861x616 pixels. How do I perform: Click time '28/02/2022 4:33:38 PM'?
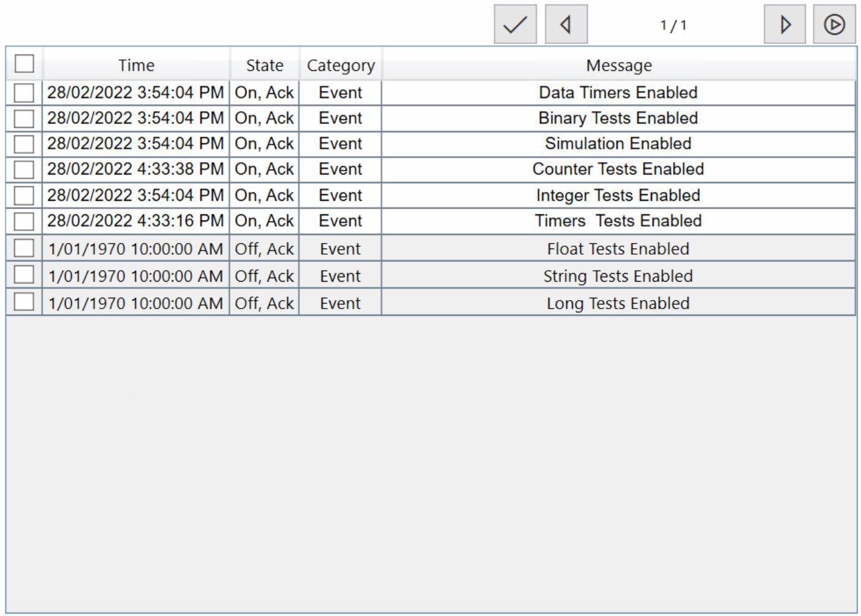point(135,169)
